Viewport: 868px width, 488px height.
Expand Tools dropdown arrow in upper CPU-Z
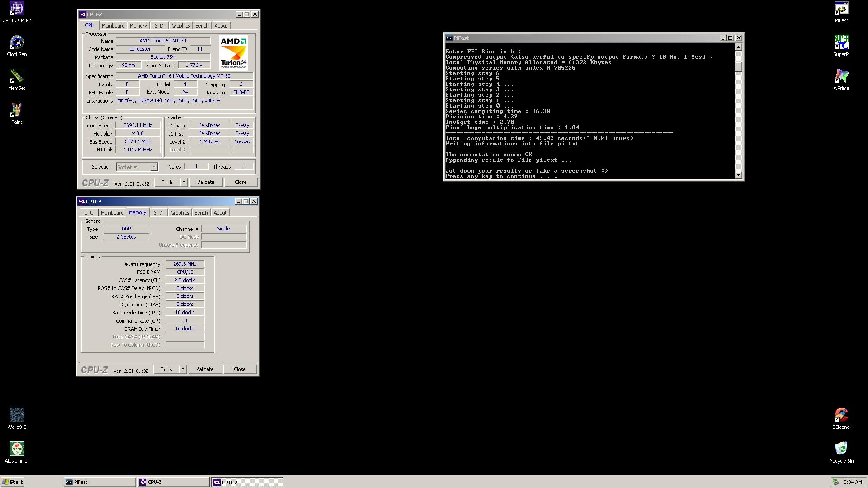click(184, 182)
